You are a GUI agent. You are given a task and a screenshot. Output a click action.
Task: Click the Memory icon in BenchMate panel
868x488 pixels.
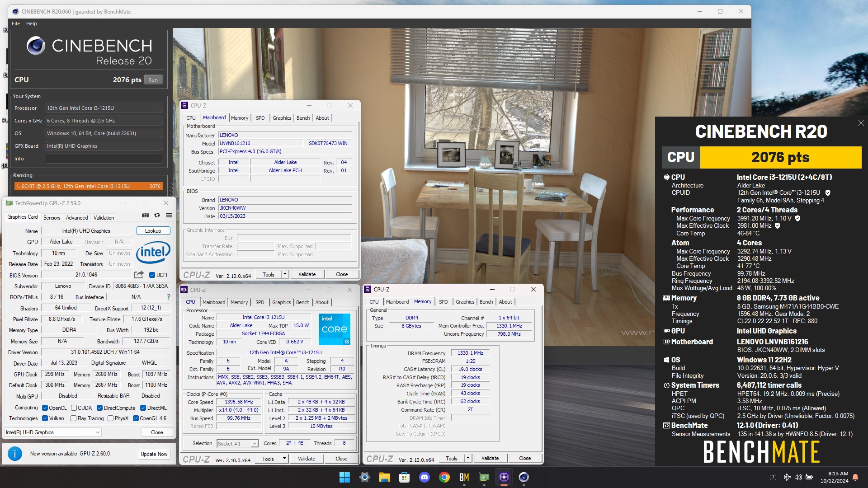[666, 298]
